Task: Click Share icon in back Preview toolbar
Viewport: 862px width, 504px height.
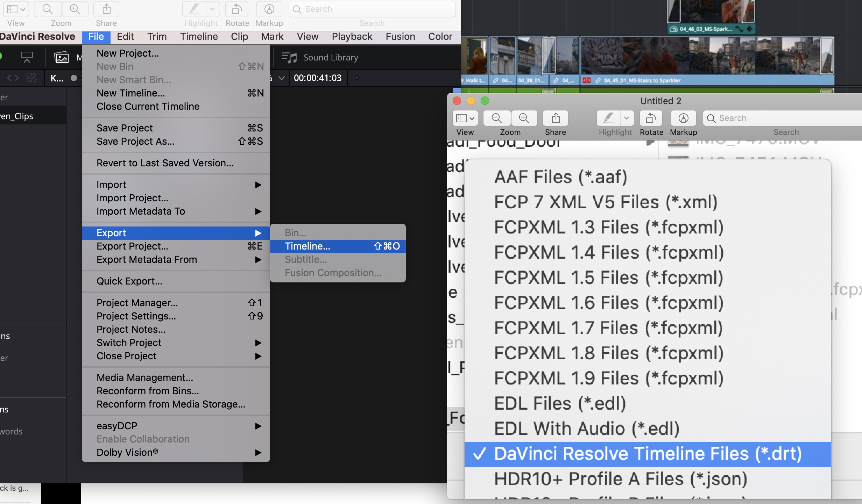Action: [x=106, y=9]
